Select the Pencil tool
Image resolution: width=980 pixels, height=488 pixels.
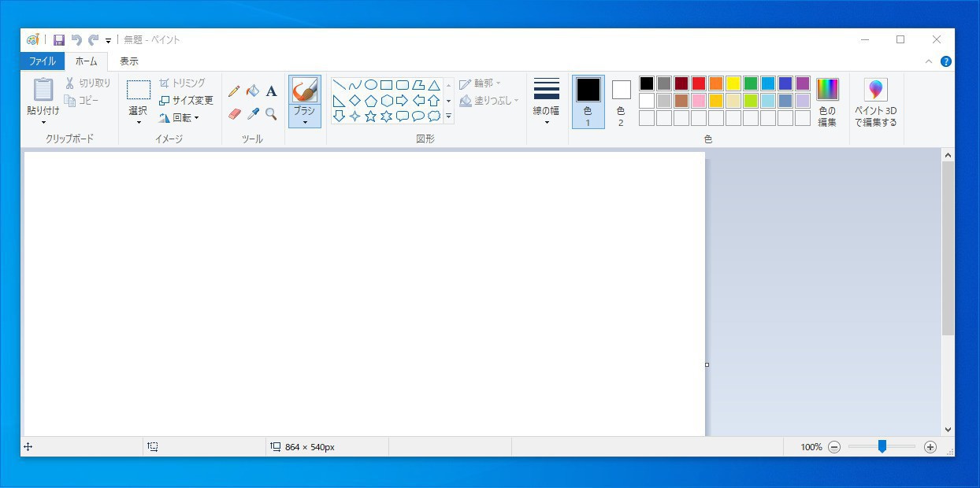[x=234, y=91]
